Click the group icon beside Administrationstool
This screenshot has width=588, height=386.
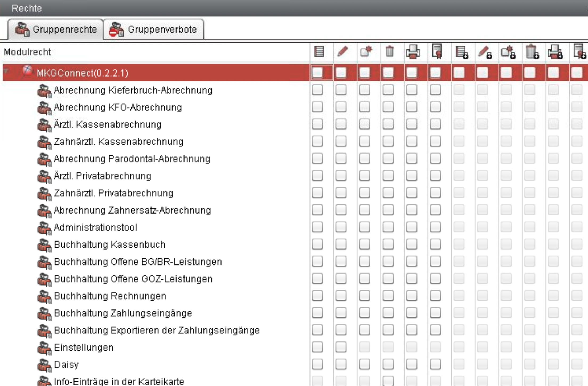[x=44, y=228]
